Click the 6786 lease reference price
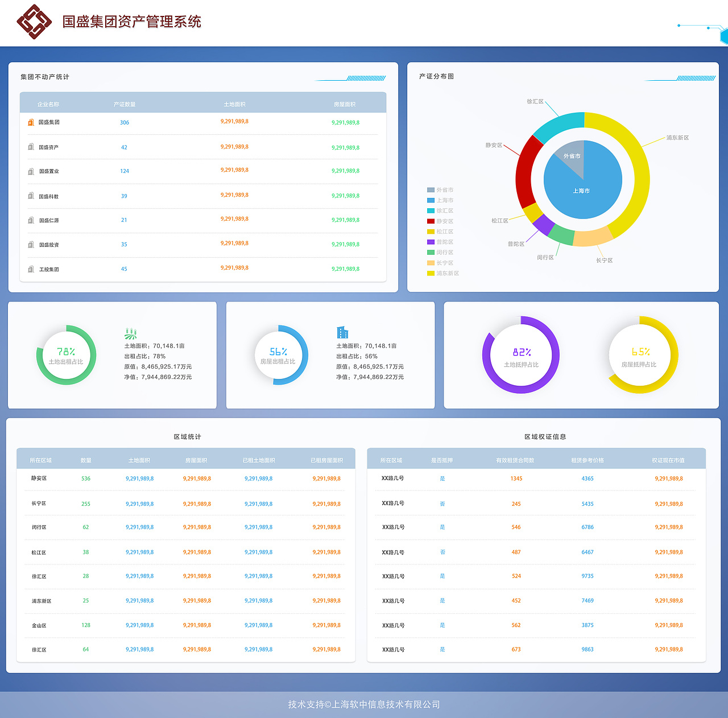This screenshot has height=718, width=728. pos(588,527)
